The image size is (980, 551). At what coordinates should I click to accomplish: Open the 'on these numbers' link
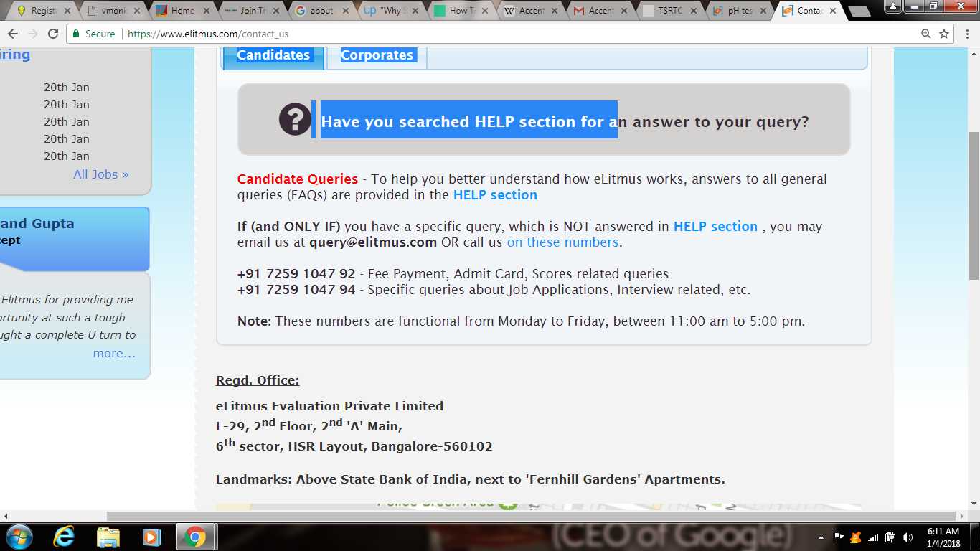tap(562, 242)
